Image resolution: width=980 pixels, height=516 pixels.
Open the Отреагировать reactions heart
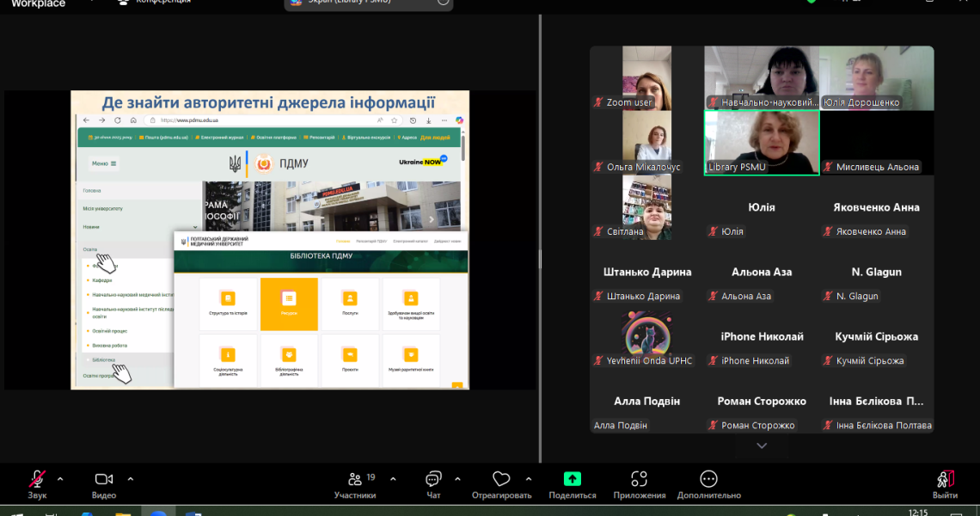(x=501, y=485)
